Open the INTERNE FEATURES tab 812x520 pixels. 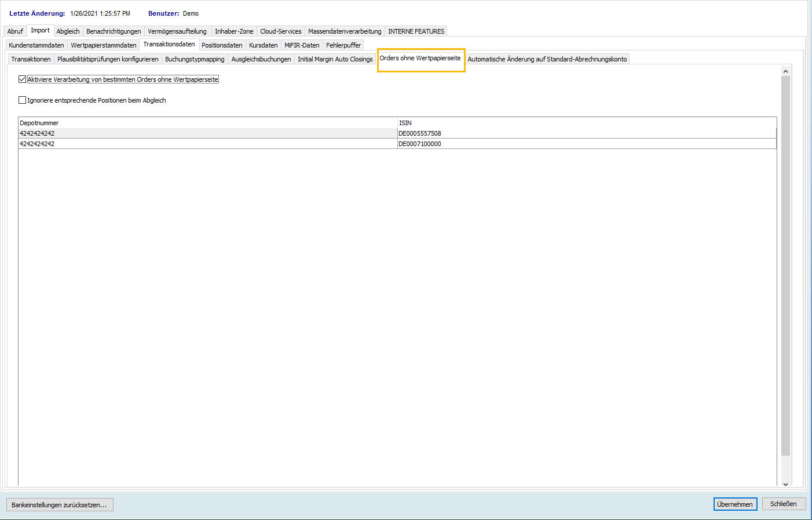tap(416, 31)
